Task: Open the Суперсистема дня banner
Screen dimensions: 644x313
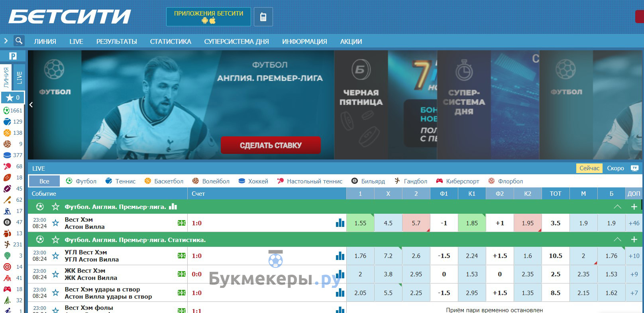Action: pos(464,105)
